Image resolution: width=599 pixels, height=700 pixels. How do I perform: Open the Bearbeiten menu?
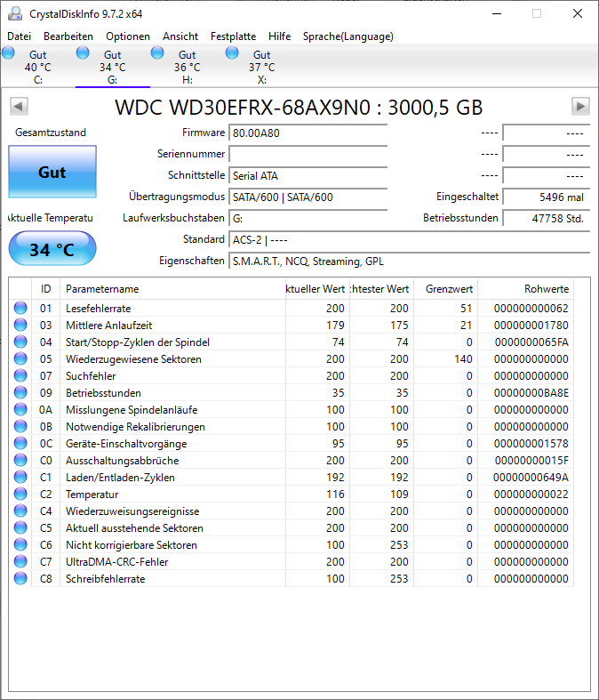tap(68, 36)
